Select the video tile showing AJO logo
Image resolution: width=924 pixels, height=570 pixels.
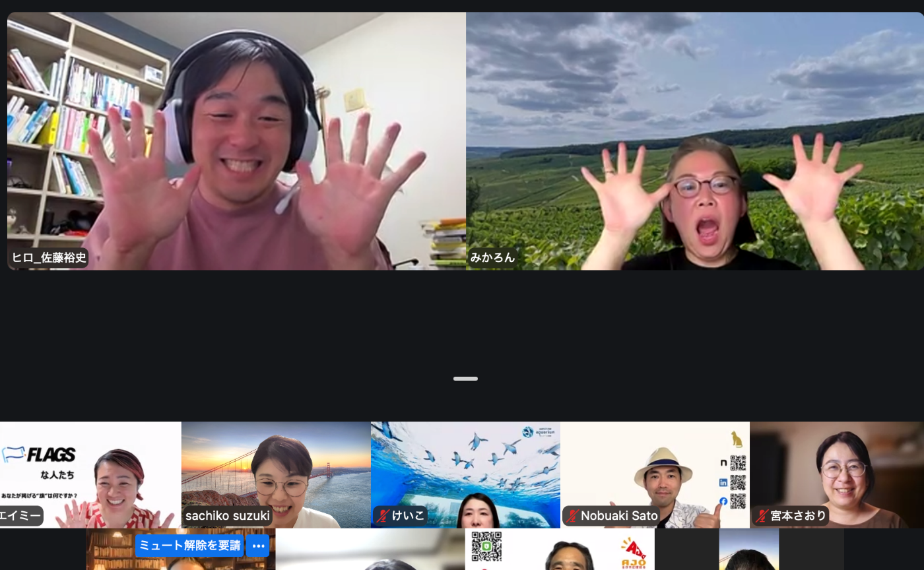pyautogui.click(x=560, y=550)
